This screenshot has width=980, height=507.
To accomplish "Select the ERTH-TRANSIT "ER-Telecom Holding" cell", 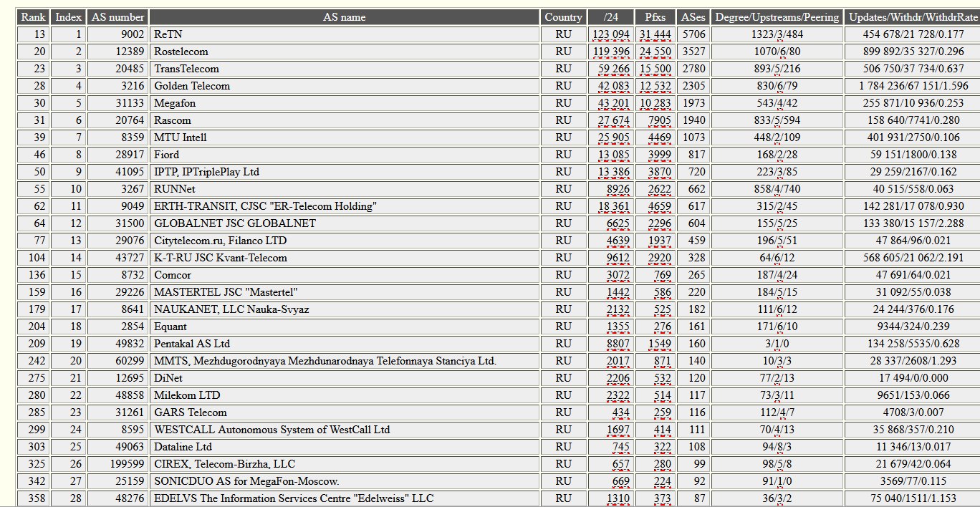I will 345,206.
